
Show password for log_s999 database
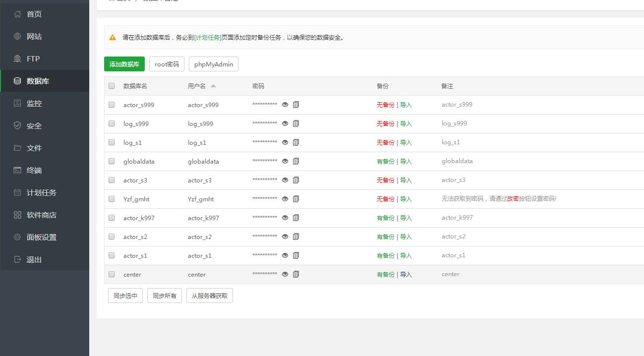(285, 123)
